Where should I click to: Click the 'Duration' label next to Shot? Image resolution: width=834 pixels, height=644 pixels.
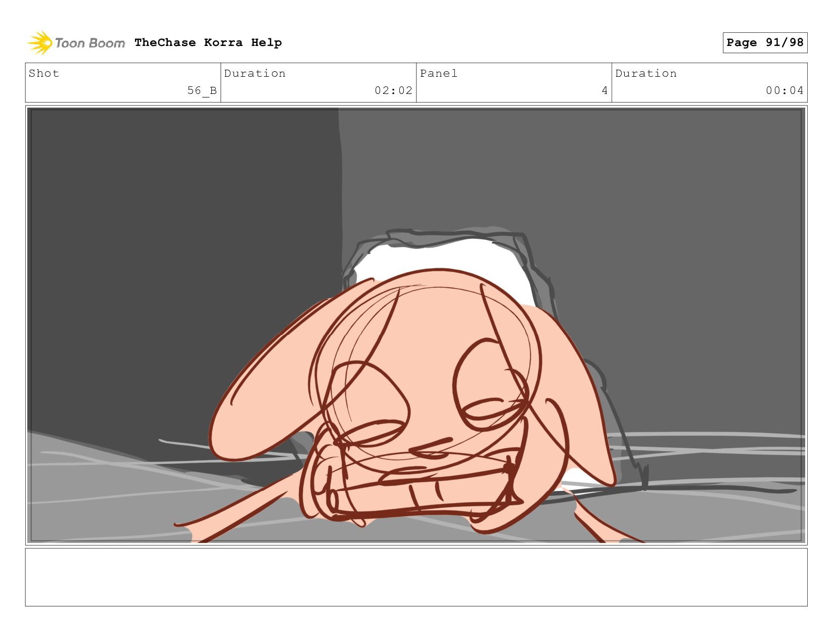[255, 73]
